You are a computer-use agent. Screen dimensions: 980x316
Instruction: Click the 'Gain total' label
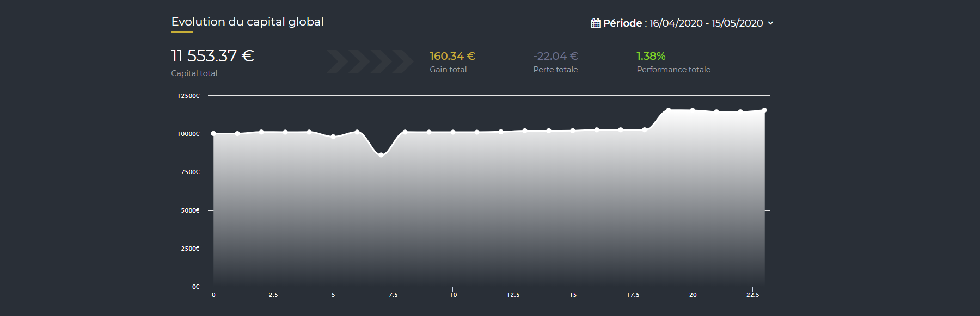[x=448, y=70]
